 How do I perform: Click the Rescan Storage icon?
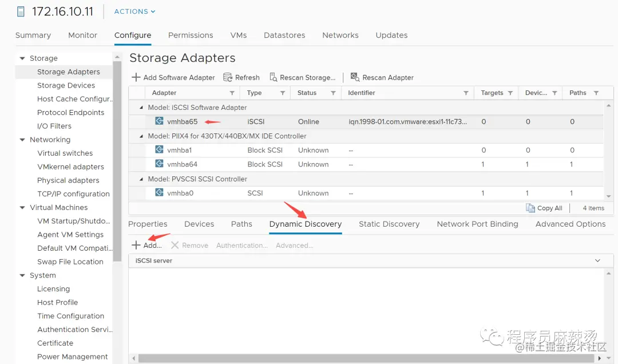tap(273, 77)
